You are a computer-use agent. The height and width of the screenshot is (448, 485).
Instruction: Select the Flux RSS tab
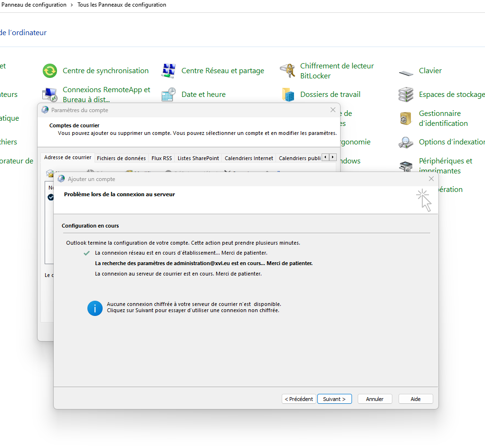[162, 158]
